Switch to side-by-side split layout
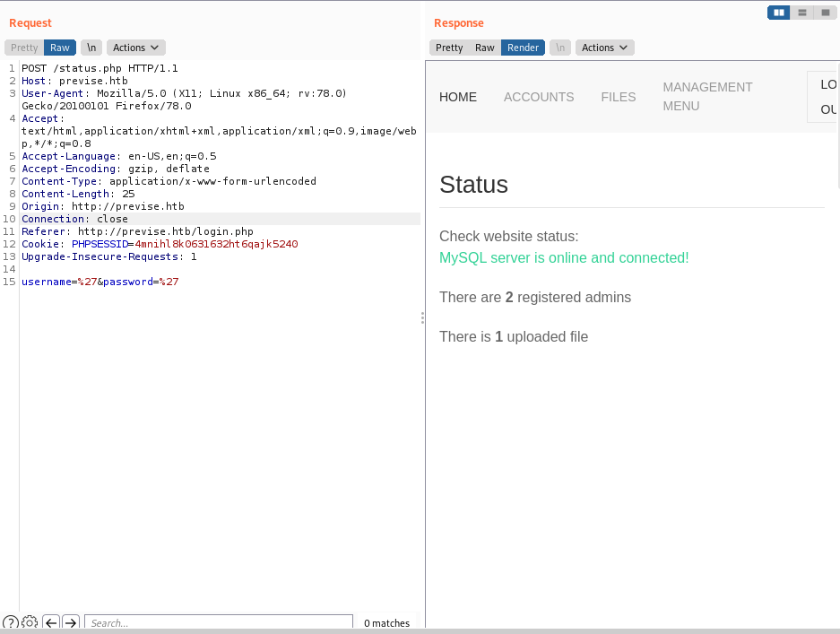Viewport: 840px width, 634px height. pos(779,13)
